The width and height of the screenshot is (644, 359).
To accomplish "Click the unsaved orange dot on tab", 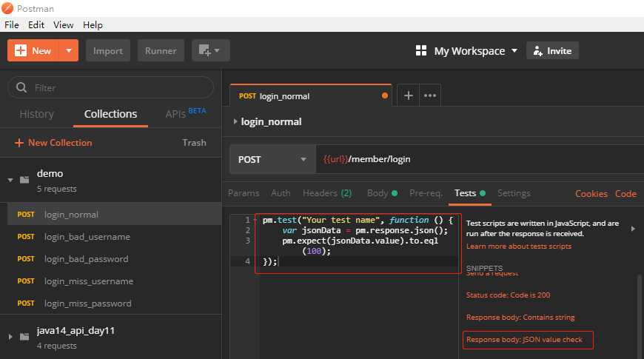I will pos(385,95).
